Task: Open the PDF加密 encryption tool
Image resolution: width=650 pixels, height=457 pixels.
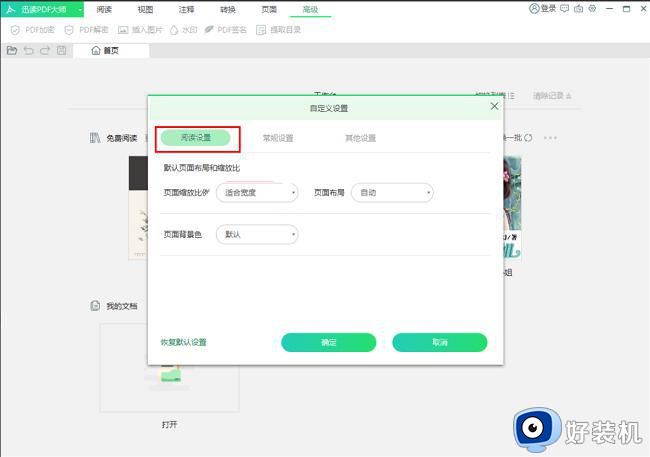Action: pyautogui.click(x=33, y=30)
